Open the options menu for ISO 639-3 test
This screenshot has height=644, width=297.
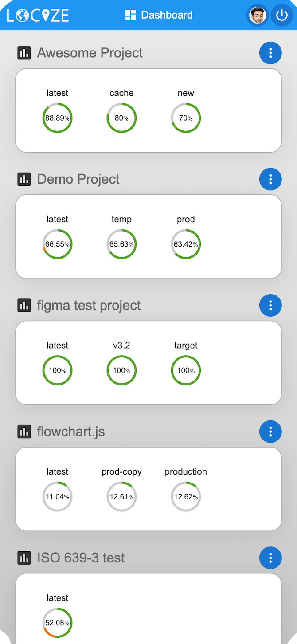pyautogui.click(x=270, y=558)
